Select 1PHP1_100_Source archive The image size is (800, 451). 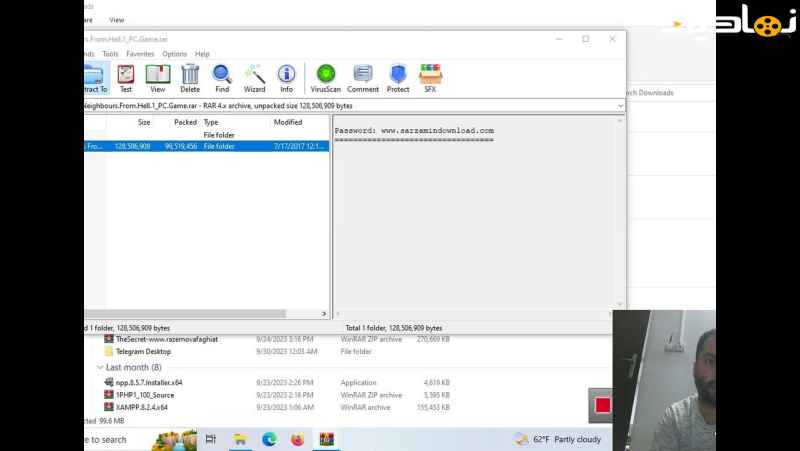[145, 395]
